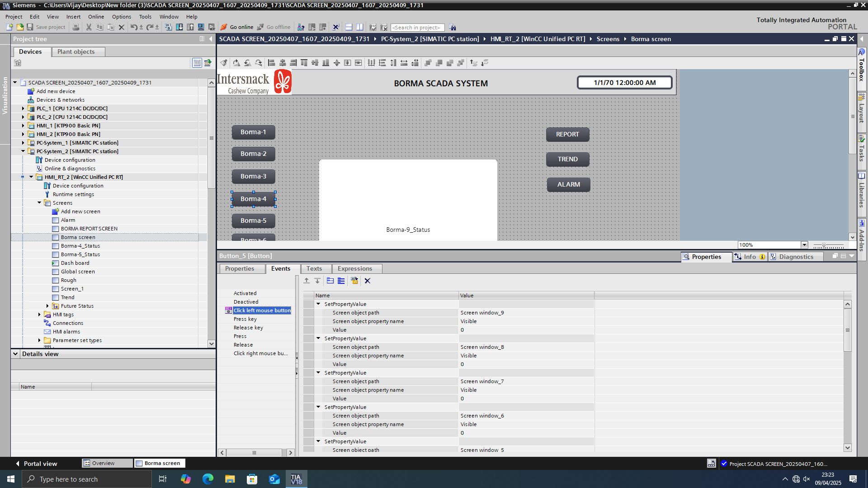Collapse the Project tree panel arrow
Viewport: 868px width, 488px height.
pyautogui.click(x=211, y=39)
